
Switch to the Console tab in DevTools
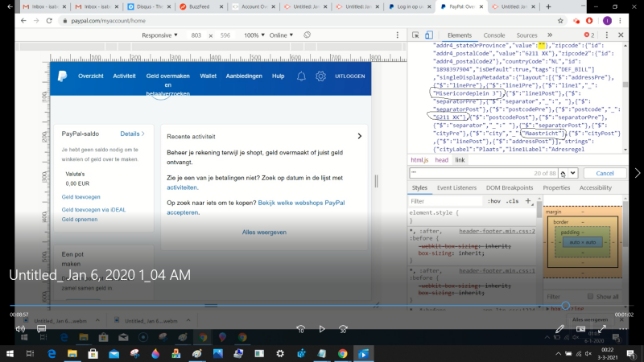pos(493,35)
